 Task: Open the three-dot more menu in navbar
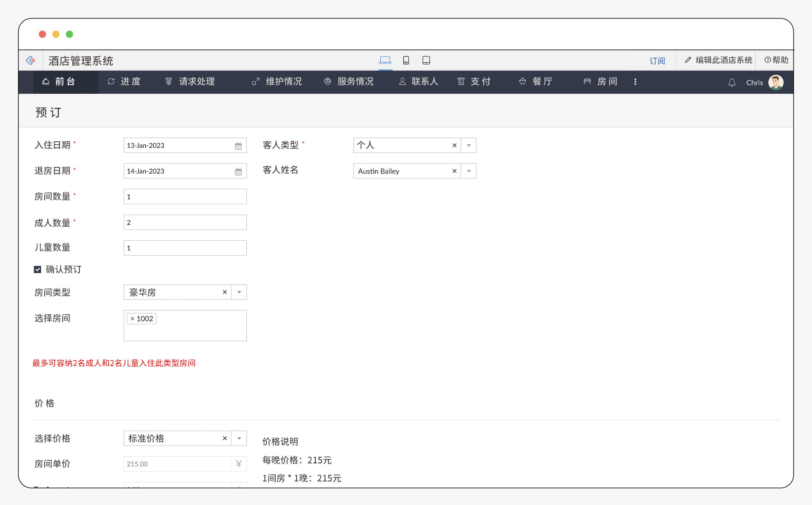click(635, 82)
